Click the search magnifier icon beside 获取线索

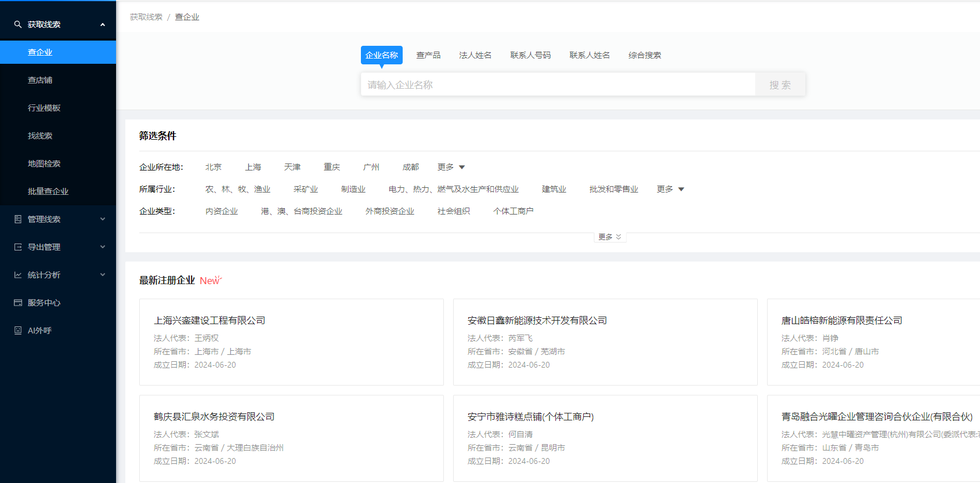tap(18, 24)
